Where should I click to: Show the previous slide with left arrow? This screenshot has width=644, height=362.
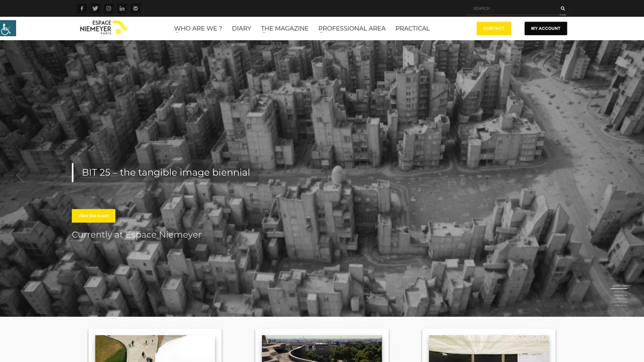(x=20, y=175)
